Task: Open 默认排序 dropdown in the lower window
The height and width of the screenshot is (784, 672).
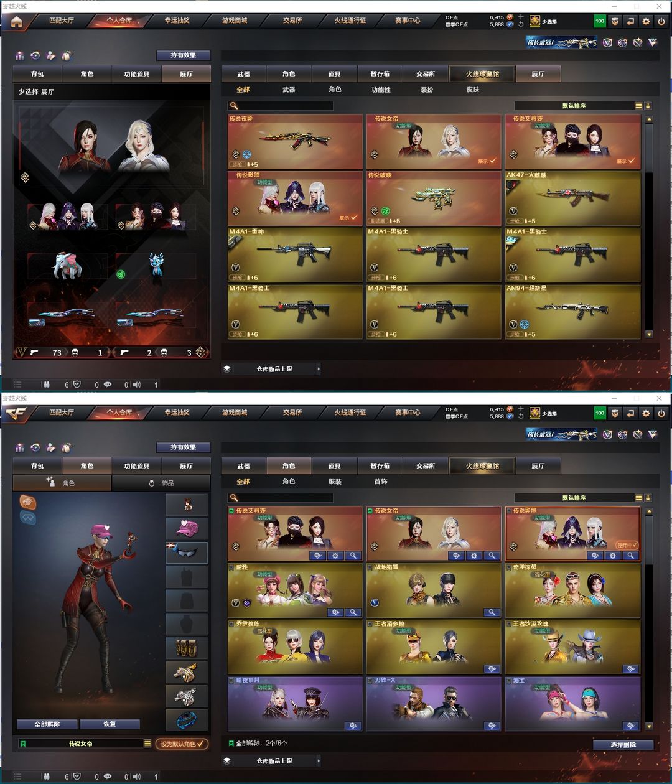Action: (x=574, y=498)
